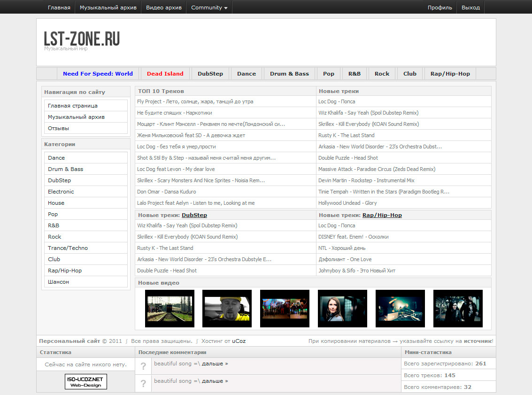Click the first comment's question mark avatar
532x395 pixels.
click(x=143, y=366)
